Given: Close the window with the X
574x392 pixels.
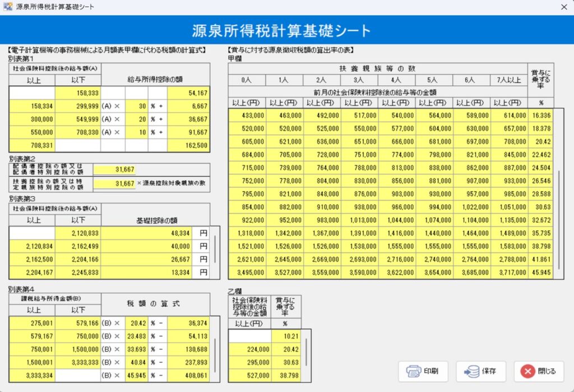Looking at the screenshot, I should pos(564,7).
